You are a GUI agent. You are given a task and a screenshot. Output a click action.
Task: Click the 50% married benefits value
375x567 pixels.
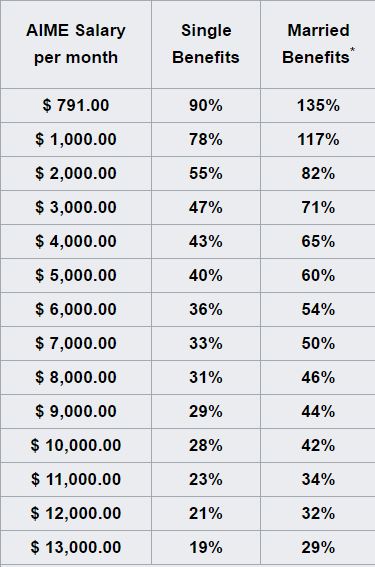click(x=318, y=344)
